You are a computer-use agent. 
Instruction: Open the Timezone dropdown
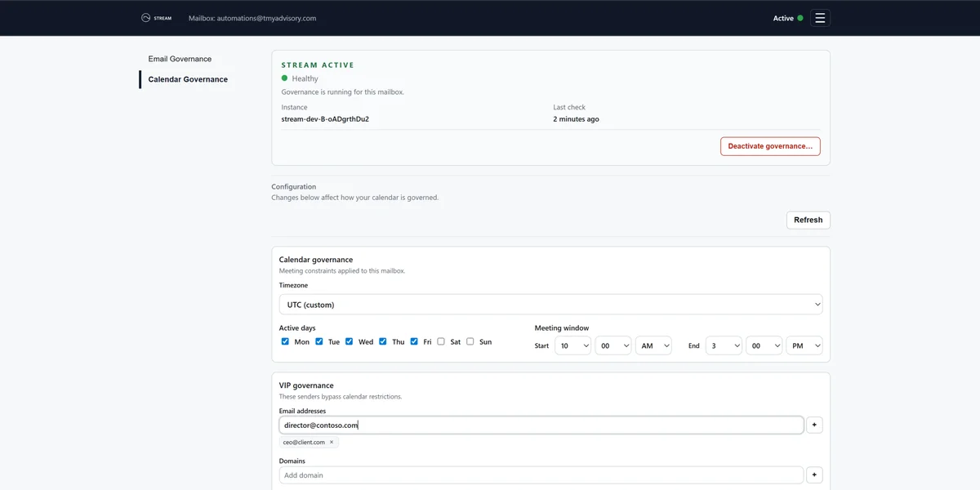click(x=550, y=305)
